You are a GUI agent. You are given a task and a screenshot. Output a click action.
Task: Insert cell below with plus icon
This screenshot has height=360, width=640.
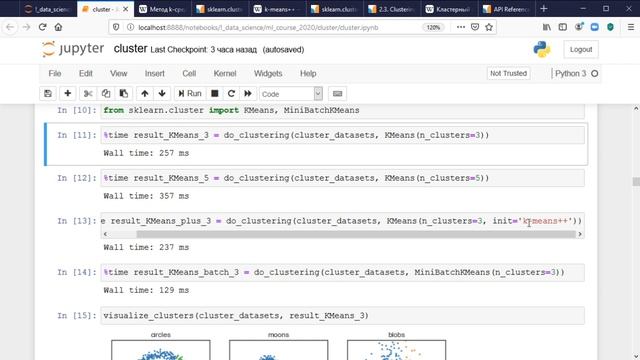68,93
